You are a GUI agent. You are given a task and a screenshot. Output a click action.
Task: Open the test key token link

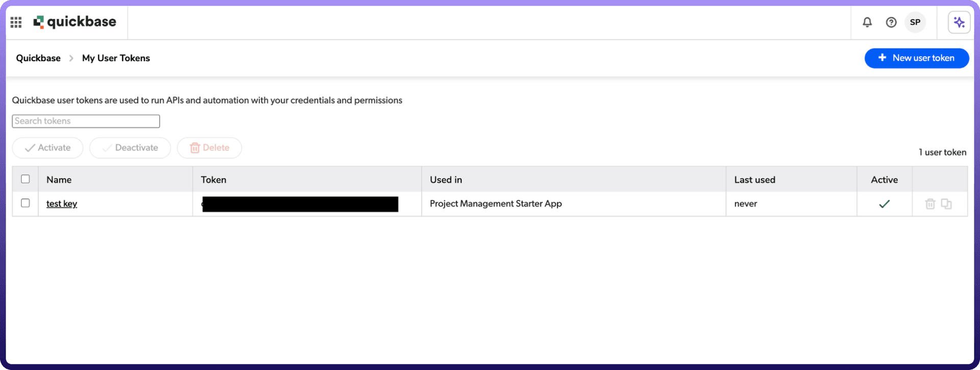62,204
